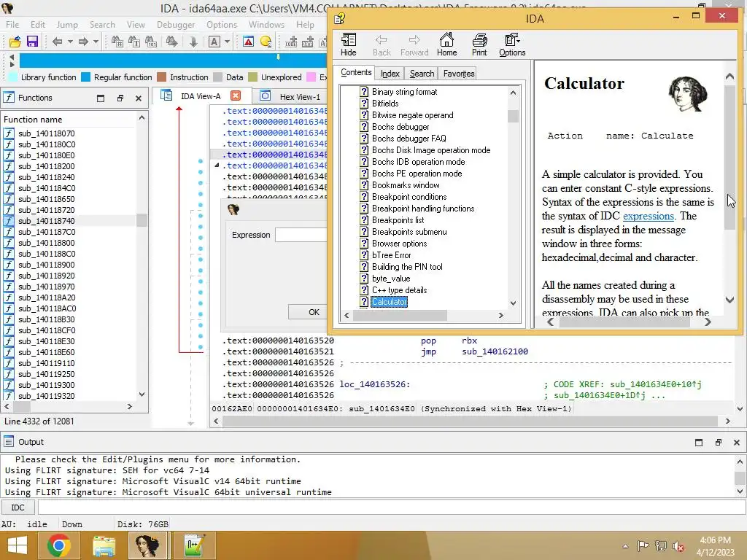The height and width of the screenshot is (560, 747).
Task: Click the Print icon in help toolbar
Action: (479, 44)
